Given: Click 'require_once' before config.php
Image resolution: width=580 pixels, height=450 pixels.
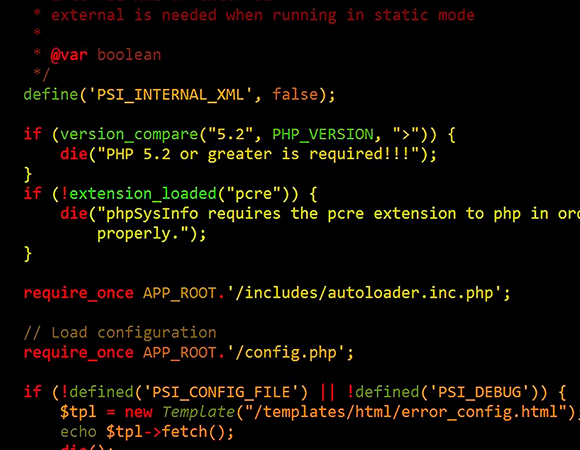Looking at the screenshot, I should [x=78, y=353].
